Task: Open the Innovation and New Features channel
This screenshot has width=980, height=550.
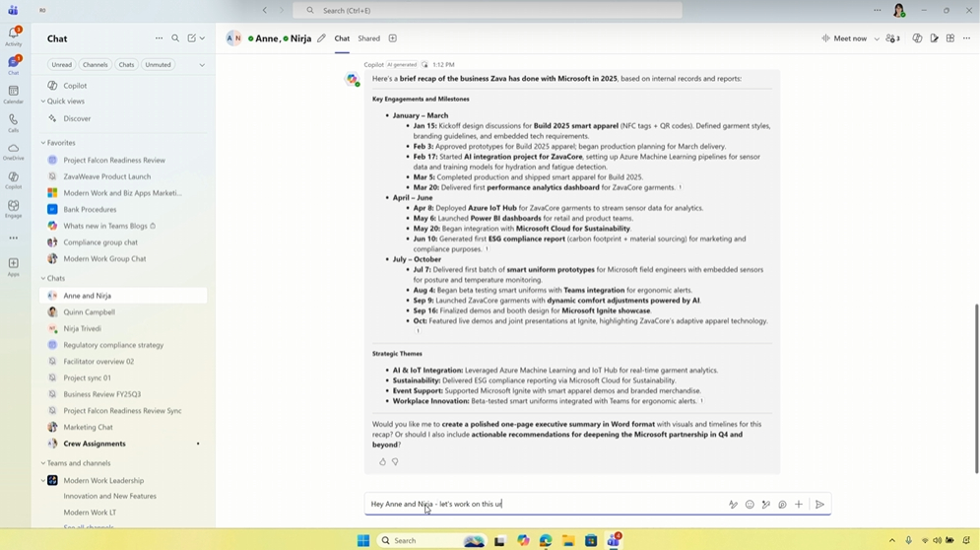Action: click(x=110, y=496)
